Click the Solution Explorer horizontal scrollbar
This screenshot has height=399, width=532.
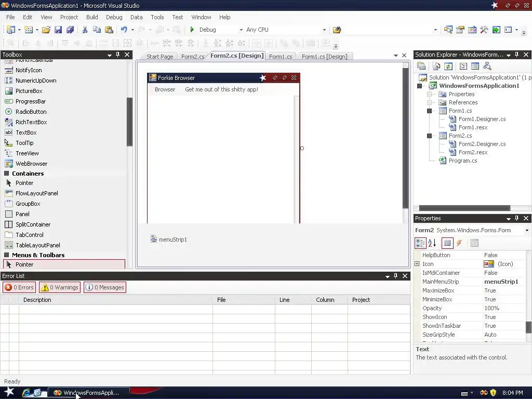click(x=464, y=208)
